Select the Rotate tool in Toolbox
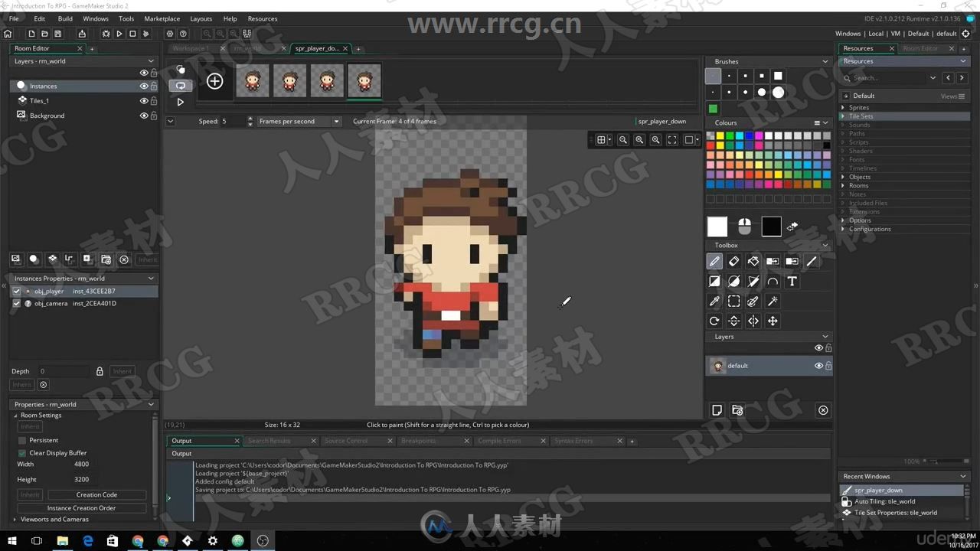Image resolution: width=980 pixels, height=551 pixels. (714, 321)
